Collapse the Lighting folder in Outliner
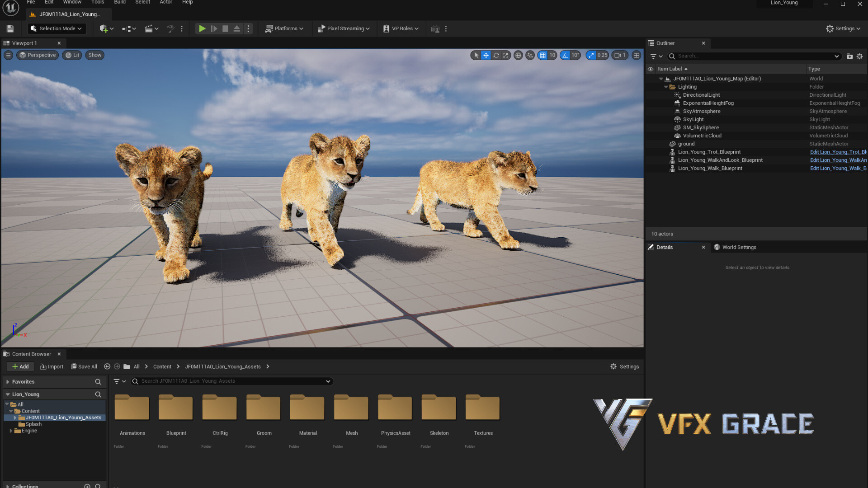The width and height of the screenshot is (868, 488). [x=666, y=86]
